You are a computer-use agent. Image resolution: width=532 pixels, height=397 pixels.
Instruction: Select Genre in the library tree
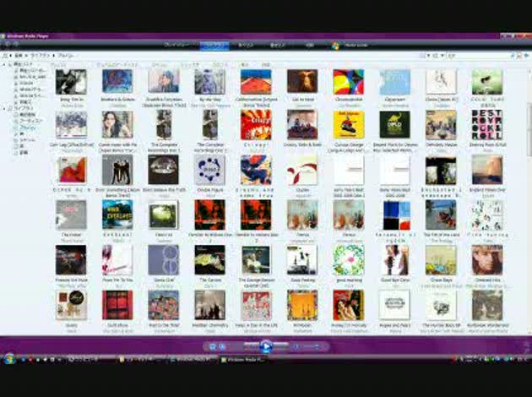(x=27, y=140)
